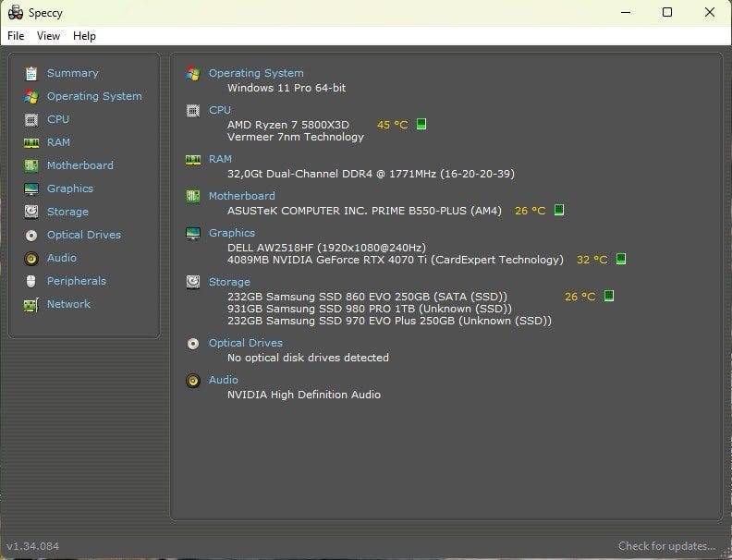
Task: Click the Audio speaker icon in main panel
Action: pos(193,381)
